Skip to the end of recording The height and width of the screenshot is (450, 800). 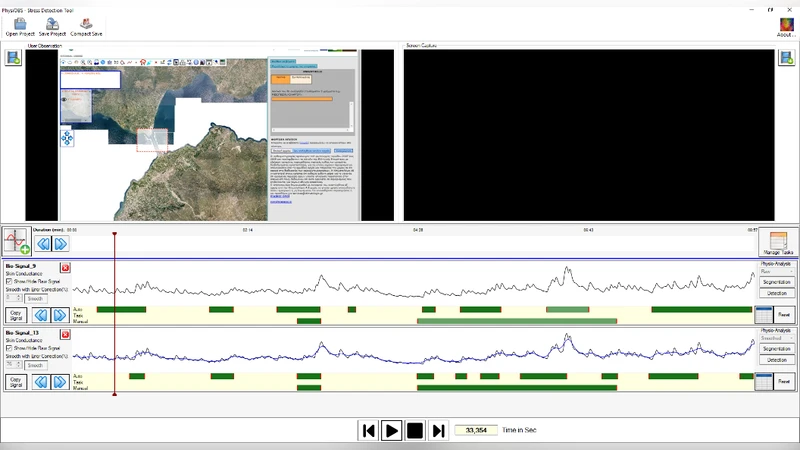(x=438, y=430)
